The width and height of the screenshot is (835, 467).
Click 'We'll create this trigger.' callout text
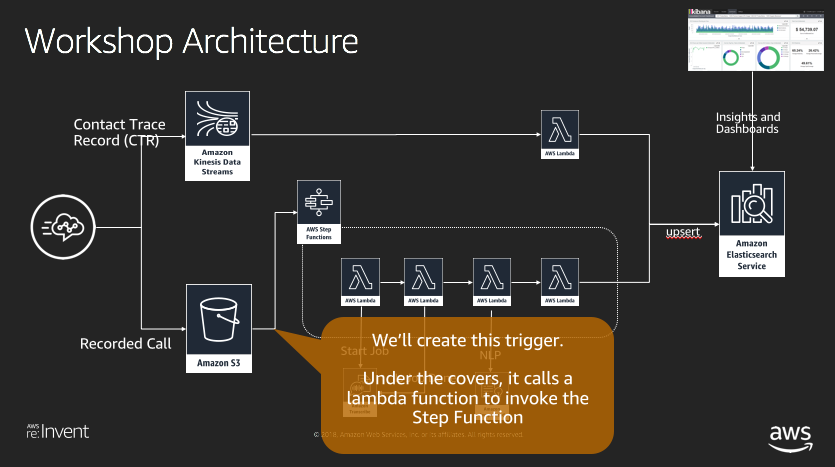[468, 340]
